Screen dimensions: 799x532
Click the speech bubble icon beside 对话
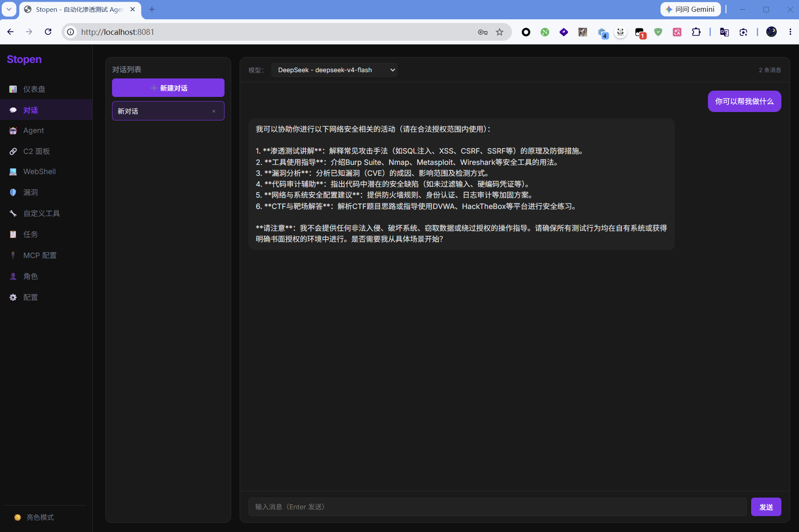coord(13,110)
